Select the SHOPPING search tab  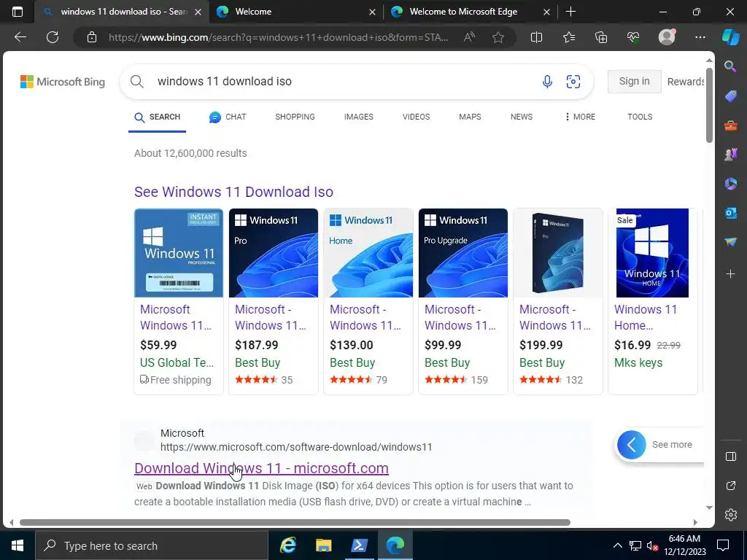coord(295,117)
